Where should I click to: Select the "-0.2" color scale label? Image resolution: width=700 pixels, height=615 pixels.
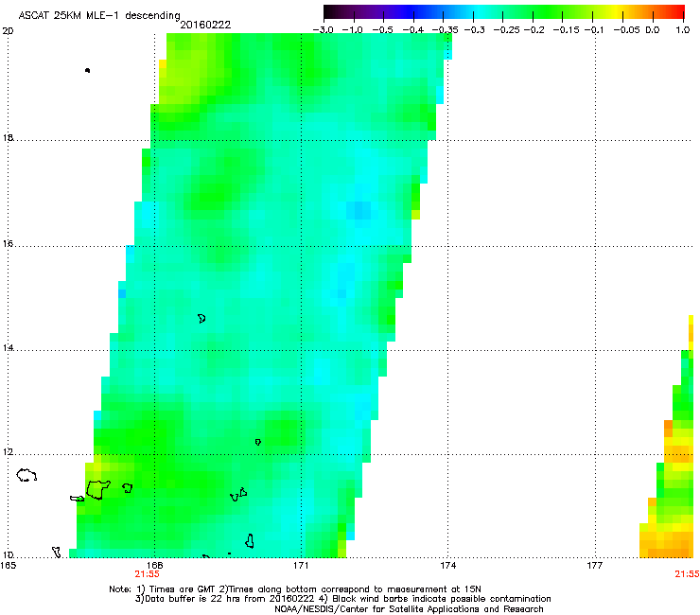(534, 30)
